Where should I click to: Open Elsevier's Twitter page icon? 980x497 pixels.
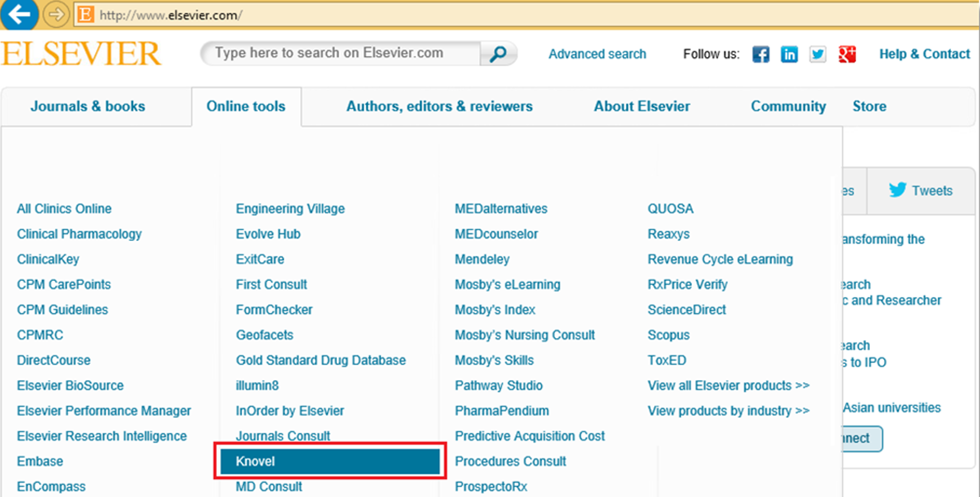pyautogui.click(x=817, y=54)
